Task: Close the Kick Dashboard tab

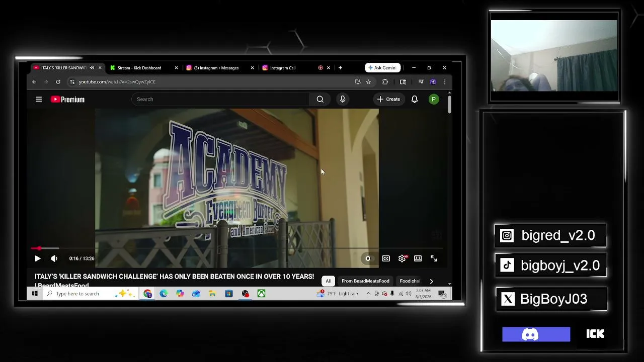Action: tap(176, 68)
